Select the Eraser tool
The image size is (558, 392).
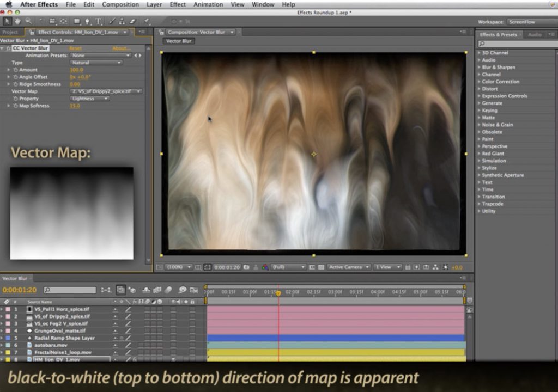[132, 21]
